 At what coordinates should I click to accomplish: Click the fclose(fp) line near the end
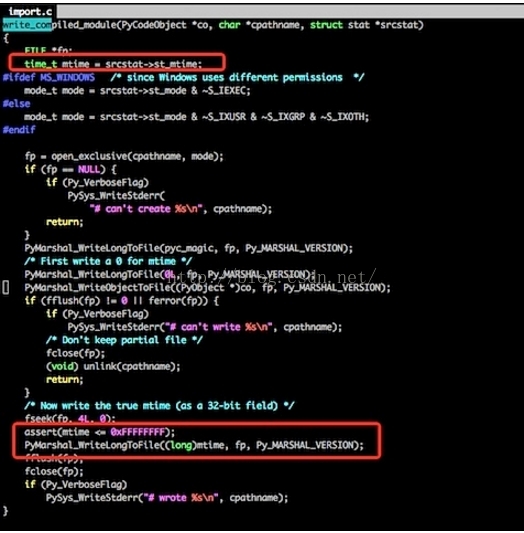point(54,471)
